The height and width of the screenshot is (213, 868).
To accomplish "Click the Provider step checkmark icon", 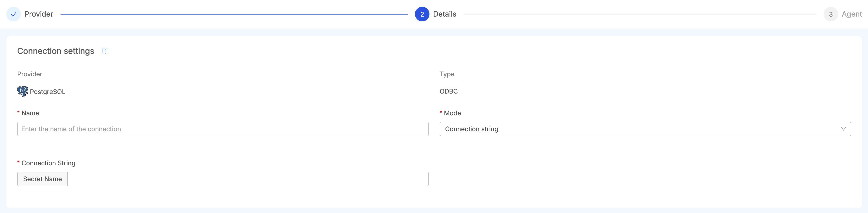I will pos(13,14).
